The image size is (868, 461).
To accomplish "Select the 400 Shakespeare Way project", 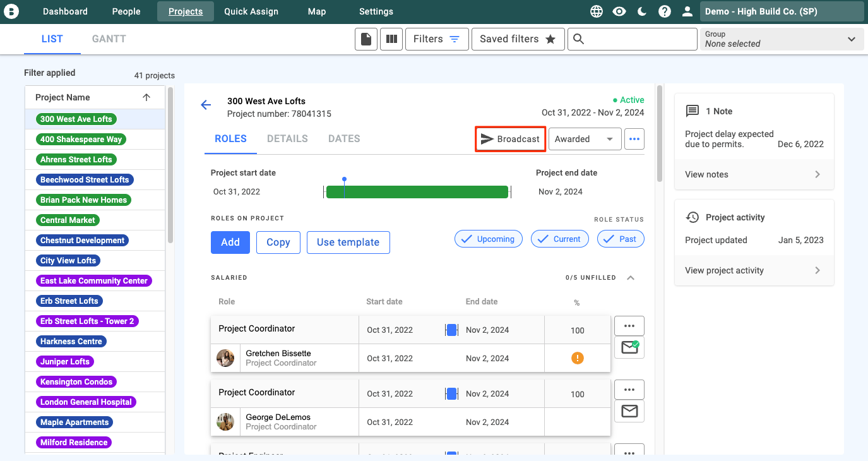I will coord(81,139).
